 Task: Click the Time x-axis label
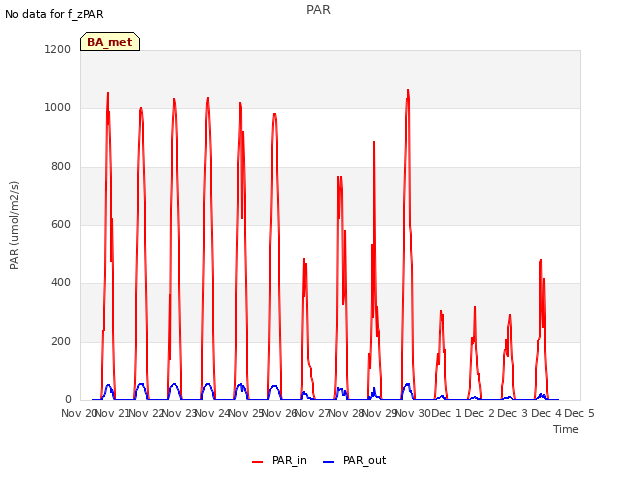coord(566,429)
